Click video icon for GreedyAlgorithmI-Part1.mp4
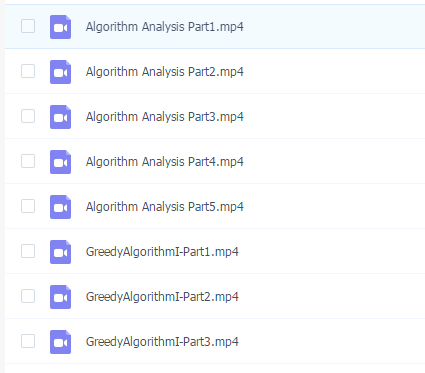The width and height of the screenshot is (425, 373). coord(60,252)
